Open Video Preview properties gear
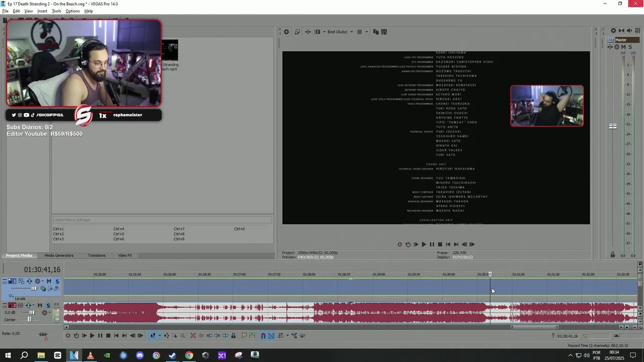The width and height of the screenshot is (644, 362). click(286, 32)
